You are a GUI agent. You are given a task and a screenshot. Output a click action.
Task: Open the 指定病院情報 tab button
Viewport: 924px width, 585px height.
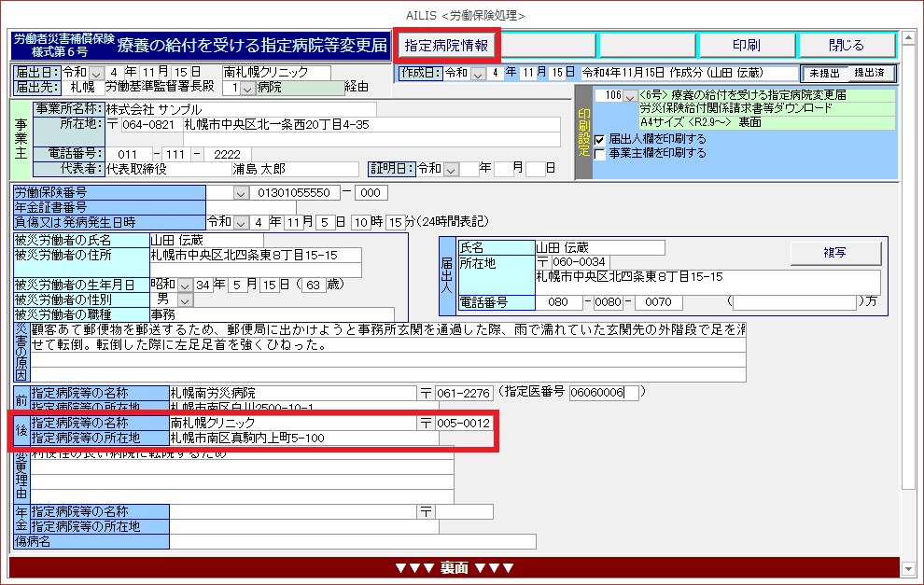447,45
